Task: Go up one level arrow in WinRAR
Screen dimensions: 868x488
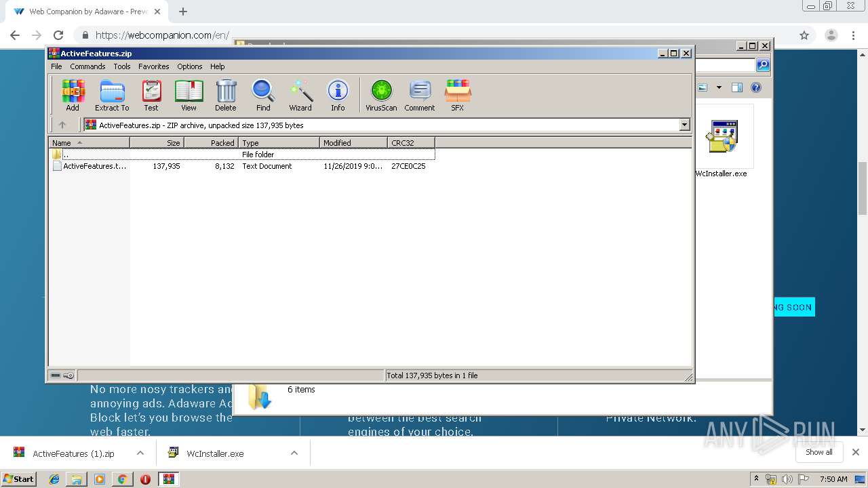Action: point(62,125)
